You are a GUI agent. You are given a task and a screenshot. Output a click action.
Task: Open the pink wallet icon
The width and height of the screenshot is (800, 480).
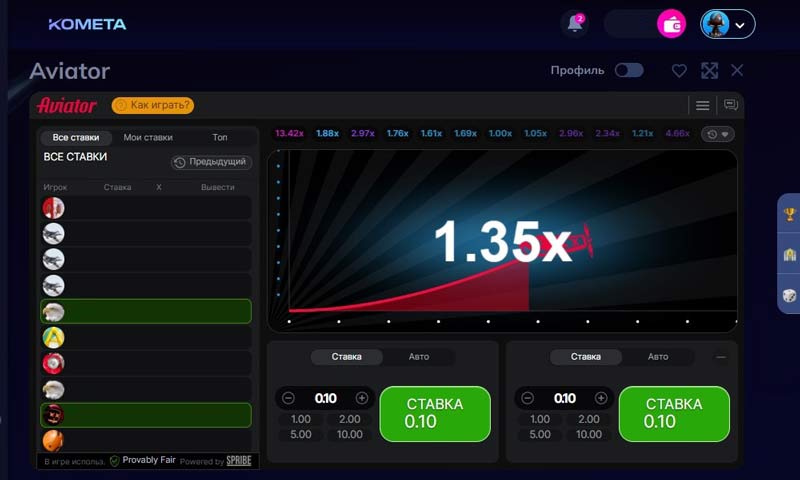(671, 24)
